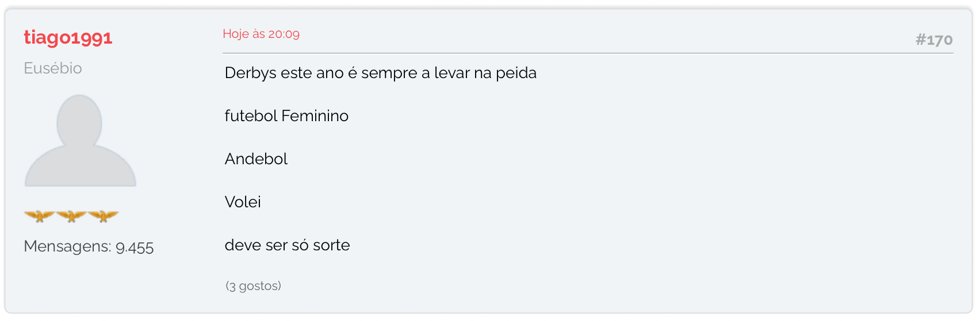Click the word peida in the post

point(516,73)
